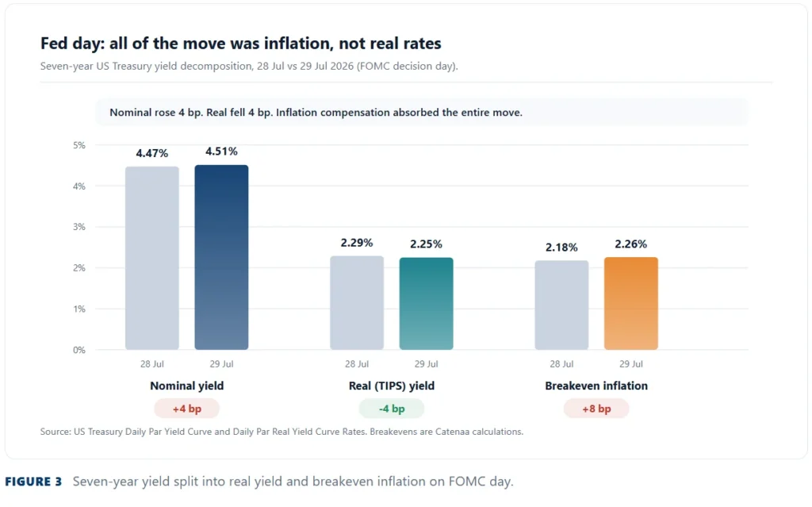The image size is (812, 507).
Task: Select the grey 28 Jul breakeven bar
Action: (x=561, y=305)
